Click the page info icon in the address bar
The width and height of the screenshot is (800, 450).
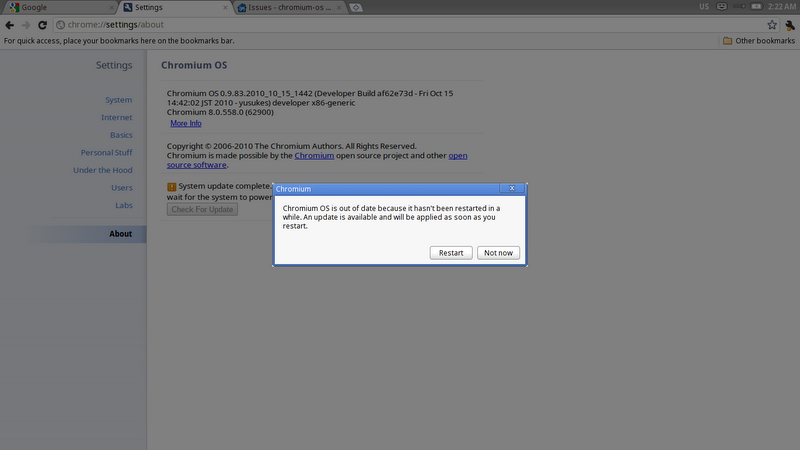tap(60, 24)
